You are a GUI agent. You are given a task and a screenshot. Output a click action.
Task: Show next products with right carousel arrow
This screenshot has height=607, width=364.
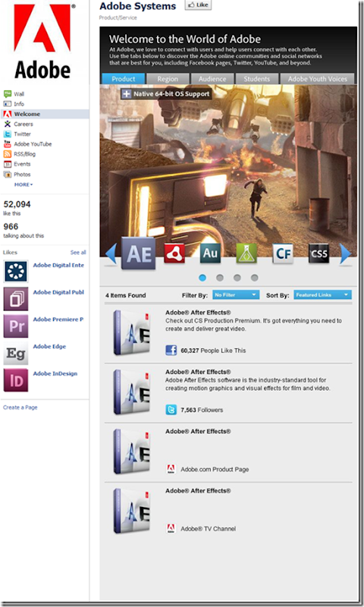pos(345,253)
